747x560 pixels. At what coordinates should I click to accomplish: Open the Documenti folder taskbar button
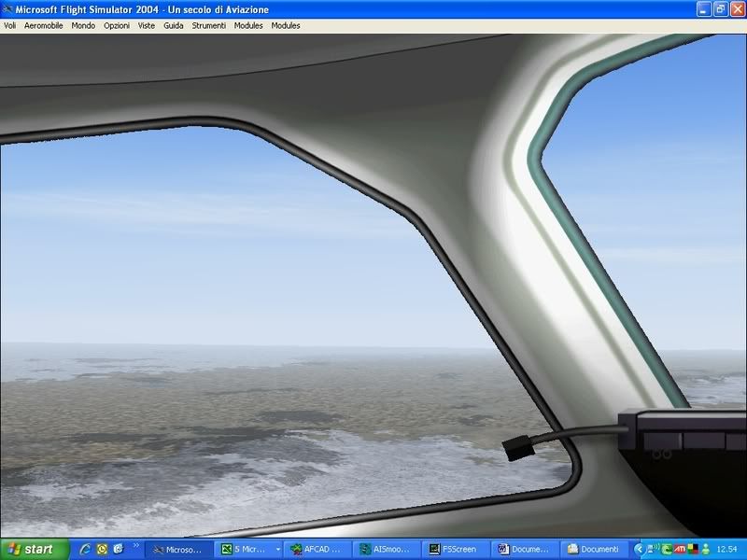tap(595, 550)
